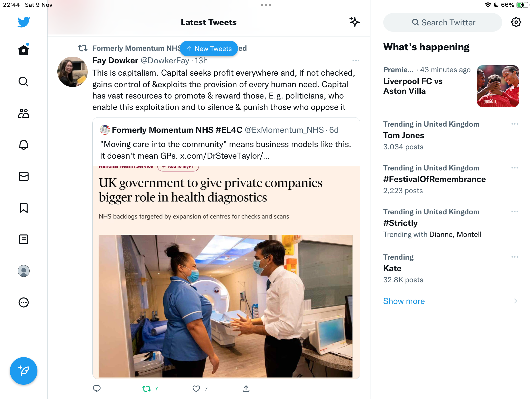532x399 pixels.
Task: Click sparkle timeline switch icon
Action: click(354, 22)
